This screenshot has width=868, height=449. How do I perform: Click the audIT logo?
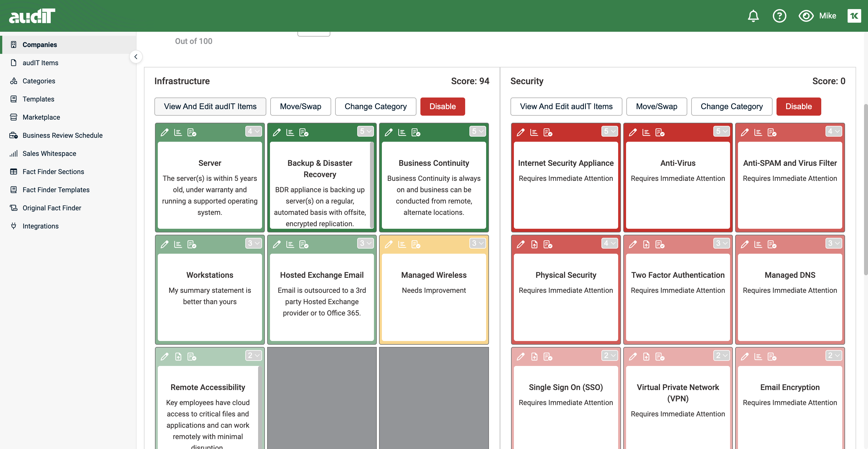32,16
